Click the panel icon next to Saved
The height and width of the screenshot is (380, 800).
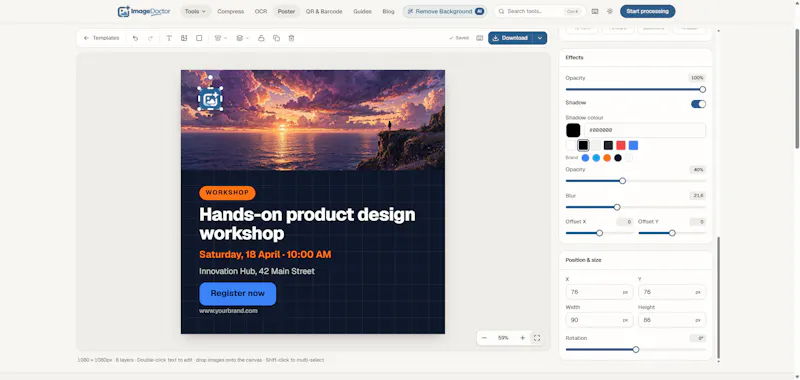[x=480, y=38]
